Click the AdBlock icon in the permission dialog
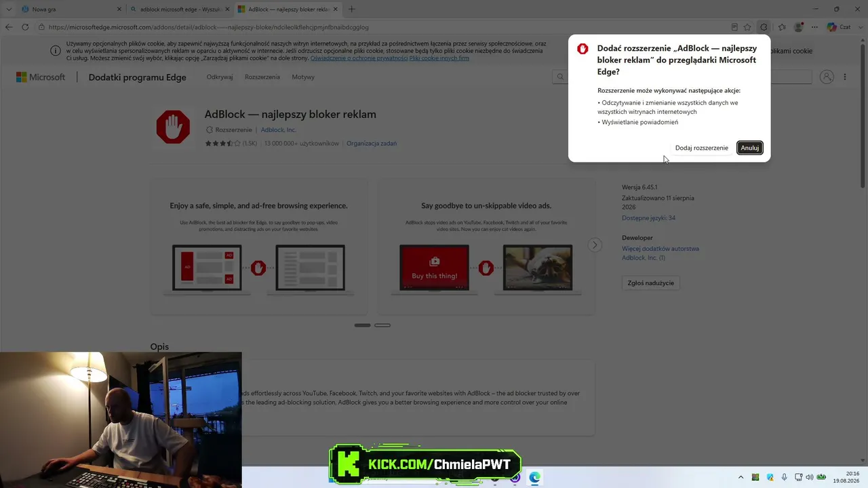868x488 pixels. (583, 49)
